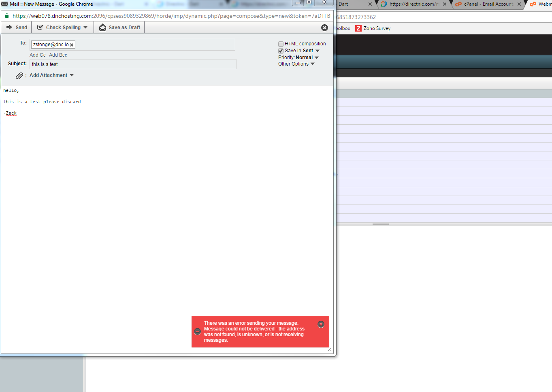Click the paperclip attachment icon

coord(19,76)
